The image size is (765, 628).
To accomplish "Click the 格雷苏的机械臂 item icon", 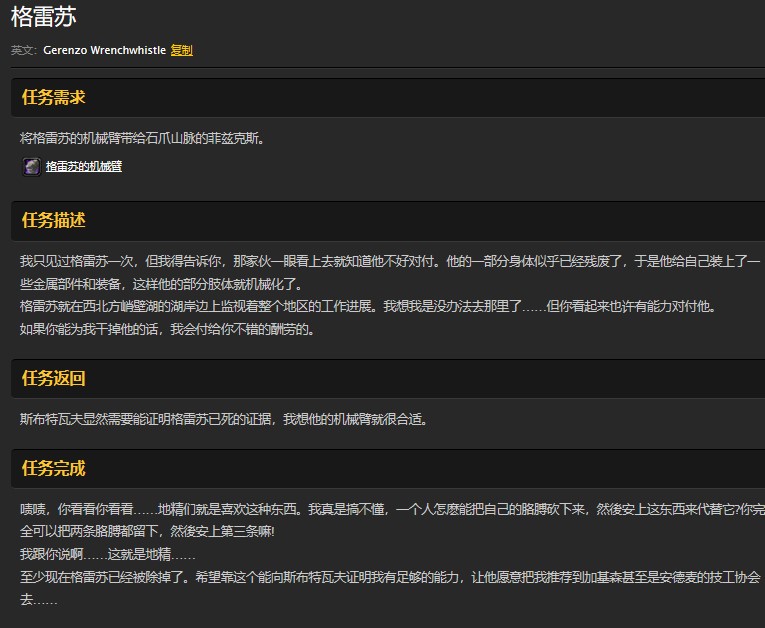I will pos(31,167).
